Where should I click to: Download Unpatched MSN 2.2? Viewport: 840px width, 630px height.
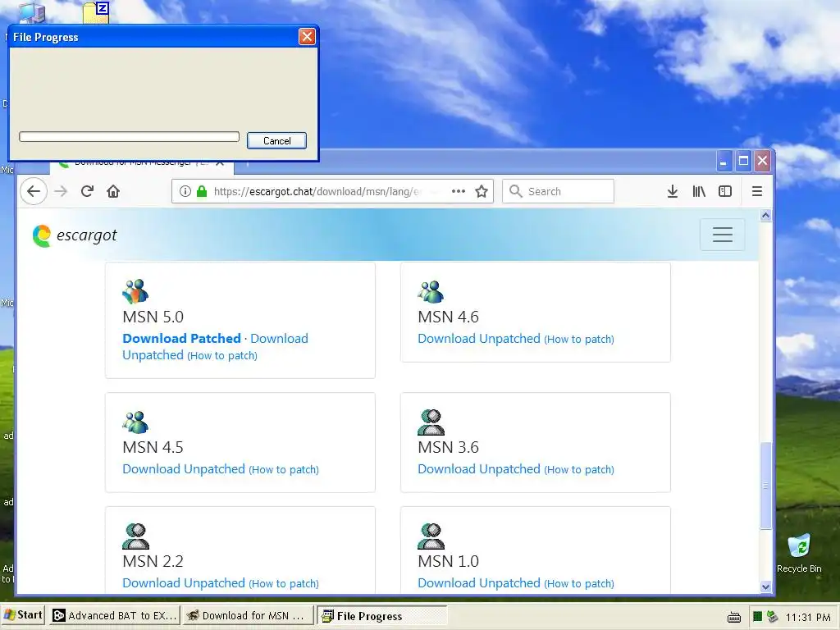coord(184,583)
